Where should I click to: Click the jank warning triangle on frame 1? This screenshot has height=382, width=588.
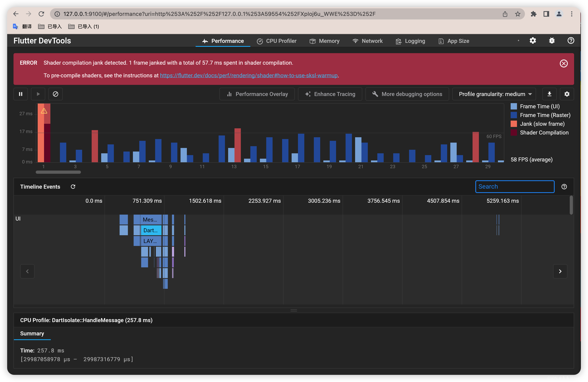point(44,111)
